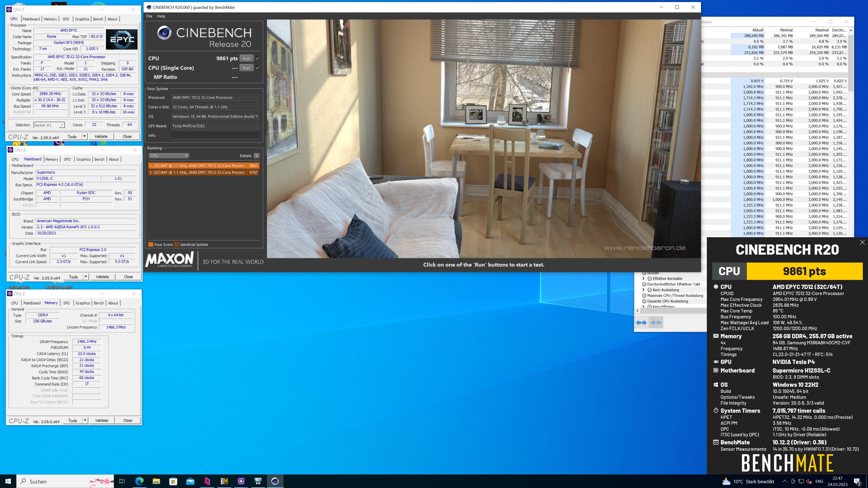Open Microsoft Store from the taskbar
Screen dimensions: 868x488
click(x=173, y=481)
